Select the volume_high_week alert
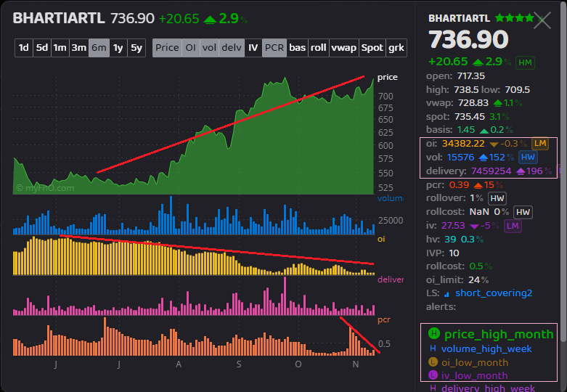The image size is (567, 392). [486, 348]
